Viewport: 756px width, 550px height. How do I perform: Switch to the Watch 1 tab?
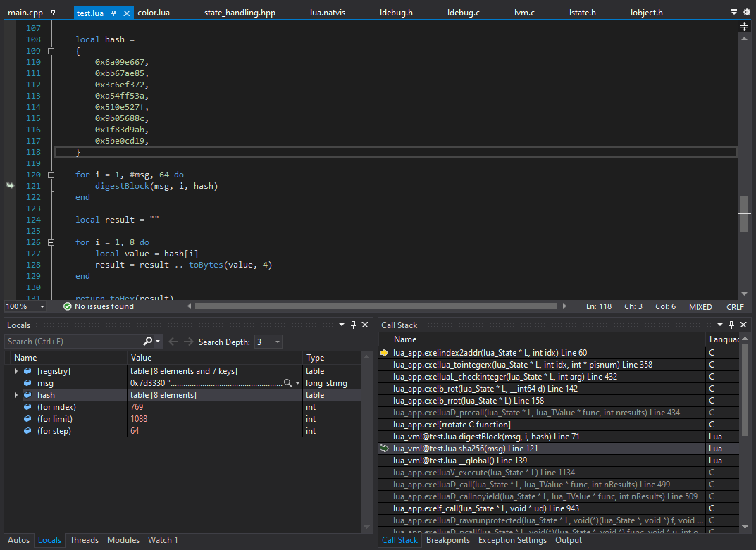point(163,540)
